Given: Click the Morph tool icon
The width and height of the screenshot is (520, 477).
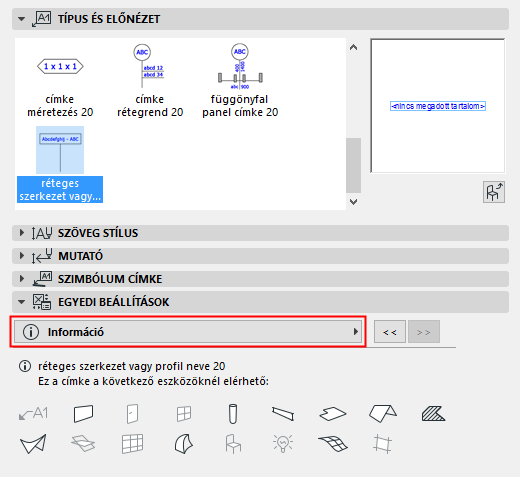Looking at the screenshot, I should (x=184, y=444).
